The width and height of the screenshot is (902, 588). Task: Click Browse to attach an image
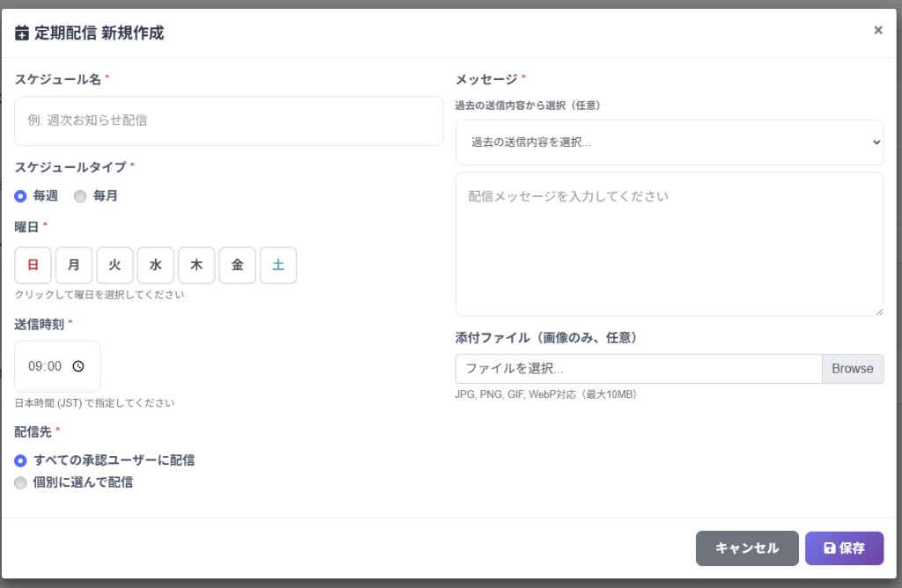[x=853, y=368]
